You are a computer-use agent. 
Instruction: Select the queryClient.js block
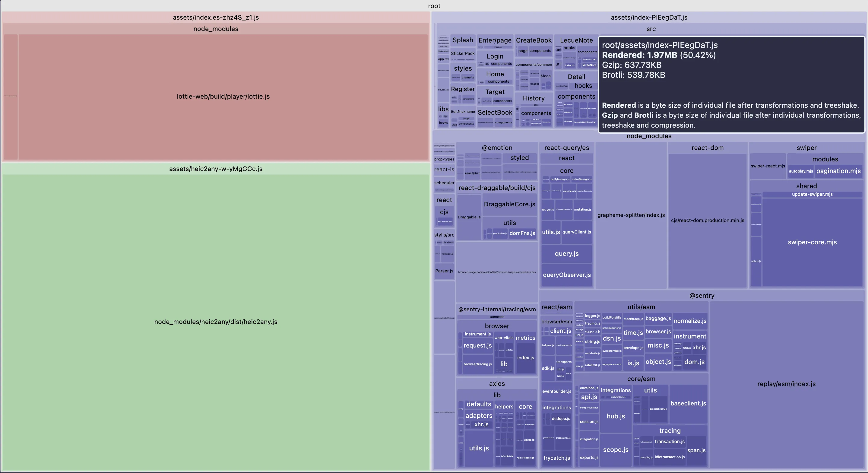click(577, 232)
